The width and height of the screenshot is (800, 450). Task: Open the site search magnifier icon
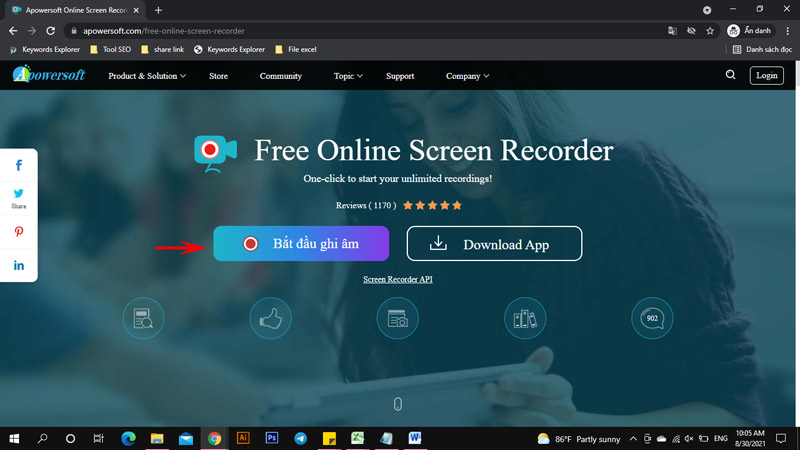pyautogui.click(x=731, y=75)
